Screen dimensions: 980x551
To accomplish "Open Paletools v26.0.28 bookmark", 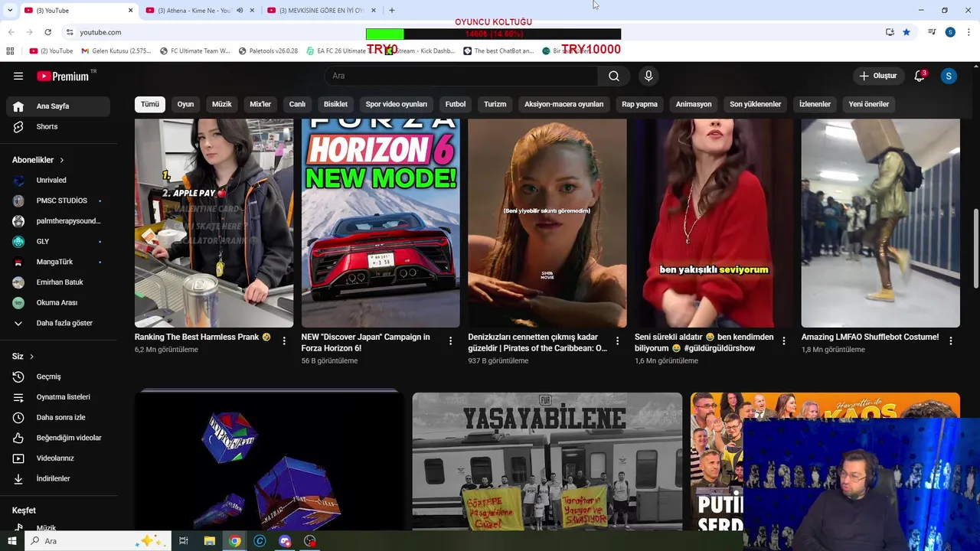I will pos(268,51).
